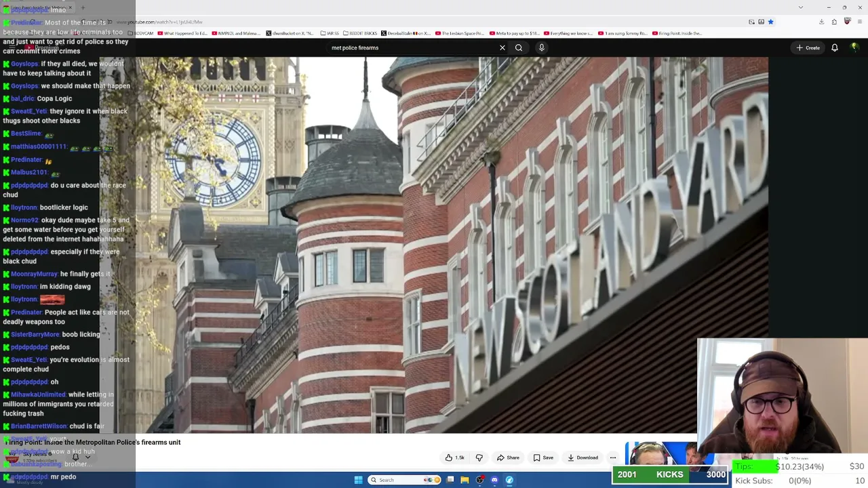Click chat username Malbus2101
The width and height of the screenshot is (868, 488).
tap(29, 172)
